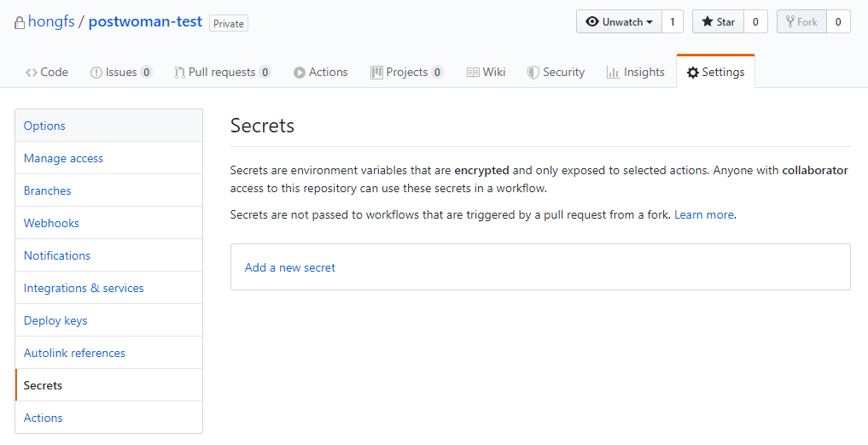The image size is (868, 445).
Task: Click the Projects board icon
Action: tap(376, 72)
